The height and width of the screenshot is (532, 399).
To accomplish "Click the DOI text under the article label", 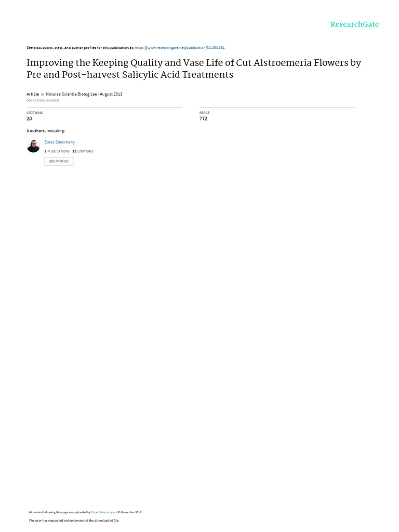I will pyautogui.click(x=43, y=100).
